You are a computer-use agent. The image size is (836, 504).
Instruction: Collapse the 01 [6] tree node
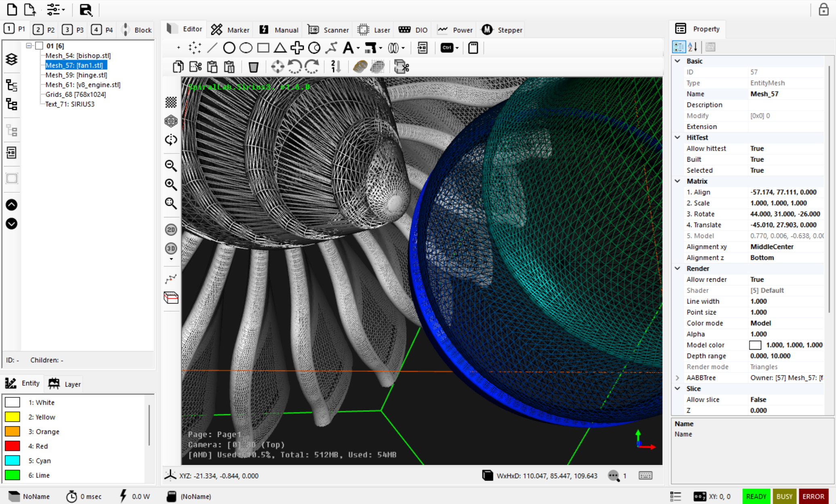(x=29, y=46)
